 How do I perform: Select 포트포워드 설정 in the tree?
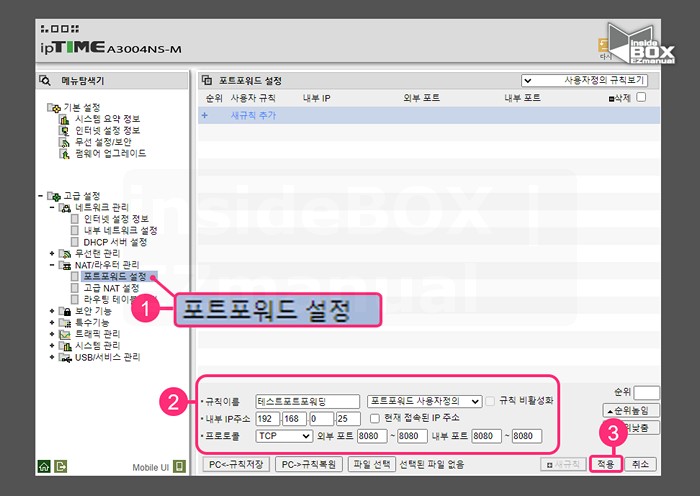tap(114, 275)
